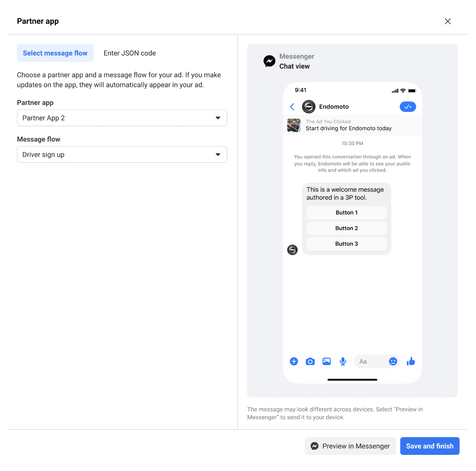Click the Endomoto profile avatar in header
Image resolution: width=476 pixels, height=471 pixels.
click(309, 107)
